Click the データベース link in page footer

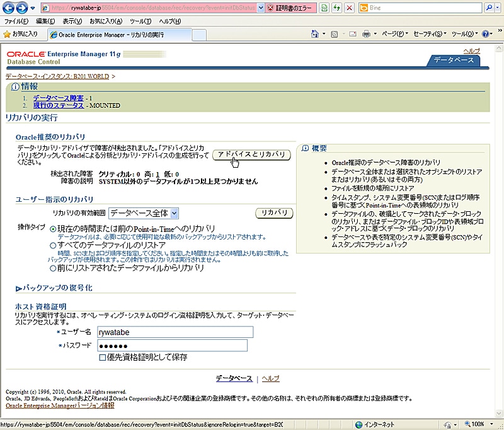234,378
